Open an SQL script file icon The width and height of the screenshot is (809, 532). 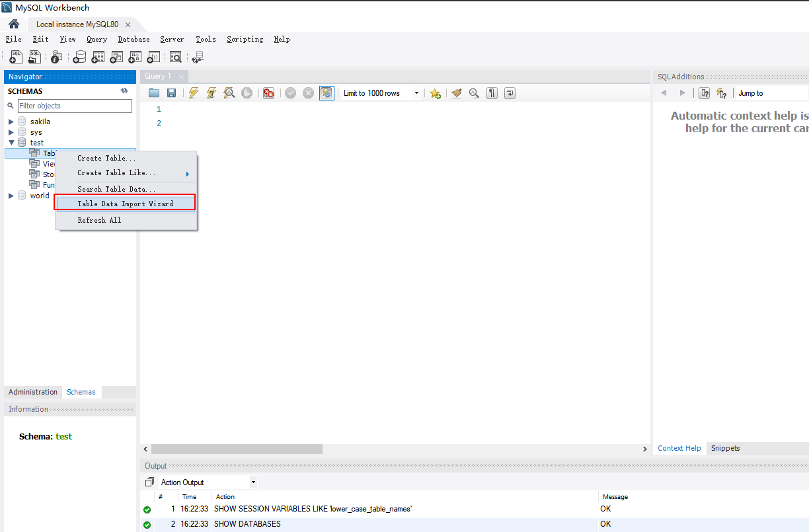(x=35, y=57)
